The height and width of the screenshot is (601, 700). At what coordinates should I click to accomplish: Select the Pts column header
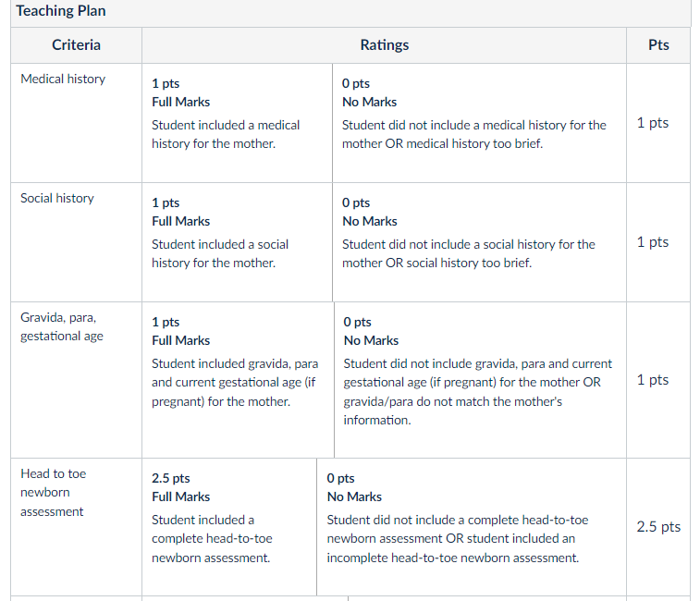[x=658, y=45]
